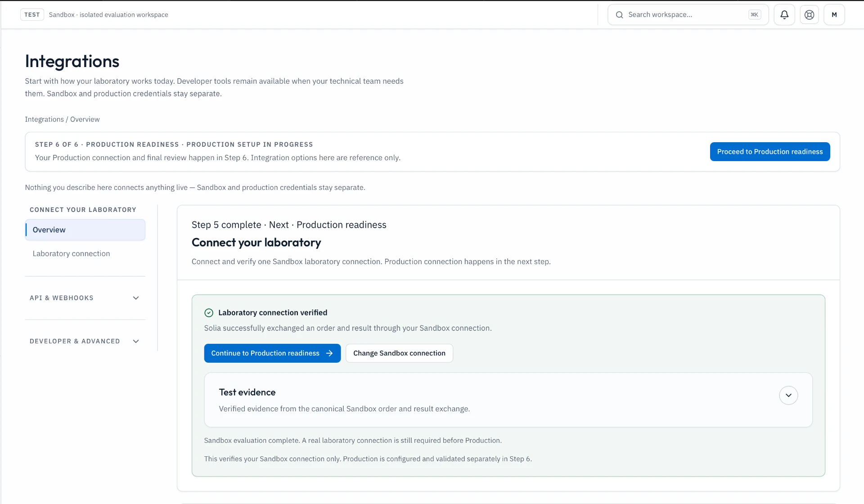Click the TEST environment badge
This screenshot has height=504, width=864.
32,15
